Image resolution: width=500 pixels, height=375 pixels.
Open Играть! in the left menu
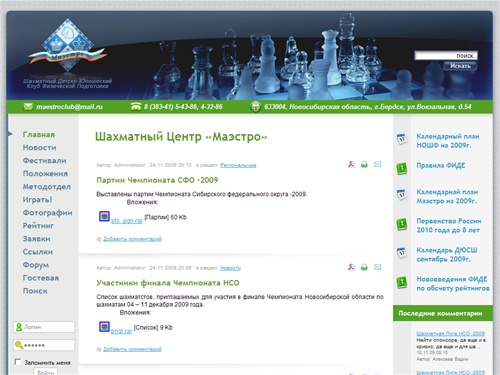pyautogui.click(x=37, y=200)
